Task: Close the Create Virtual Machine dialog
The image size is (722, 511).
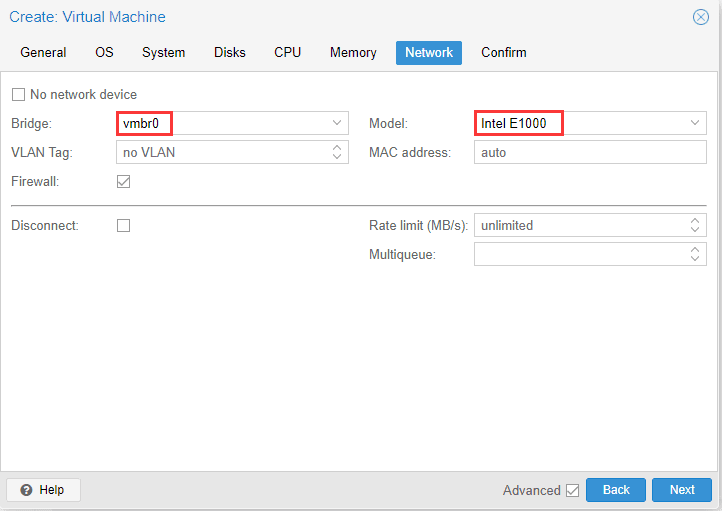Action: 700,17
